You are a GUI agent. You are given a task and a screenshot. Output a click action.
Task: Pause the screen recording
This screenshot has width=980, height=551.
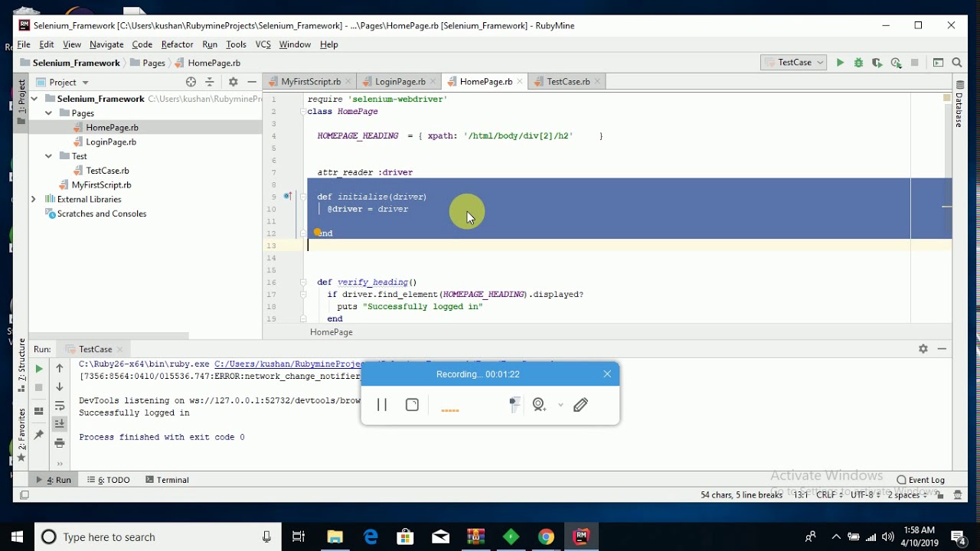point(382,405)
